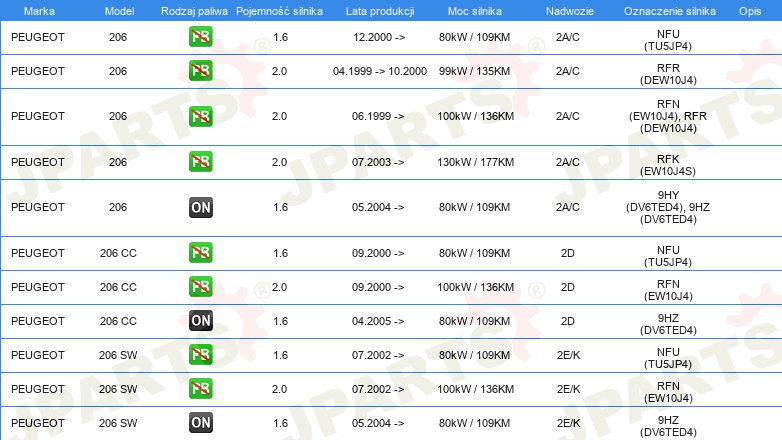
Task: Click the Oznaczenie silnika column header
Action: [669, 11]
